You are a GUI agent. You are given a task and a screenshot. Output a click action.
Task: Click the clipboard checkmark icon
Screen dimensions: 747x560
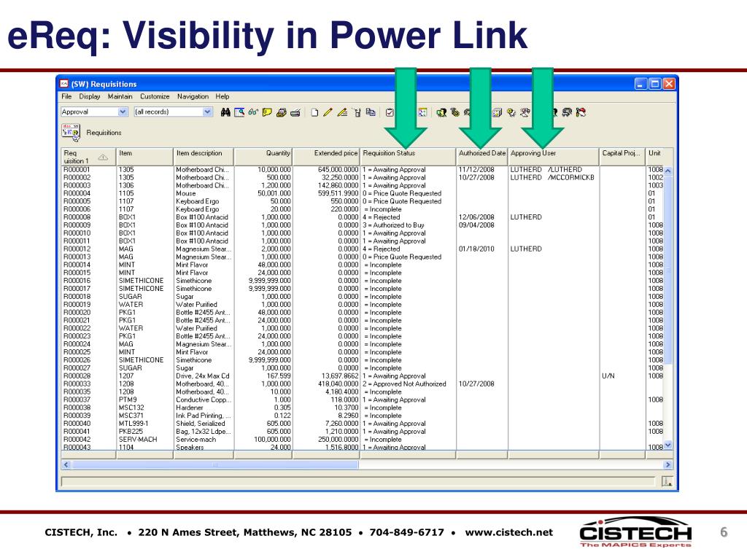tap(390, 112)
